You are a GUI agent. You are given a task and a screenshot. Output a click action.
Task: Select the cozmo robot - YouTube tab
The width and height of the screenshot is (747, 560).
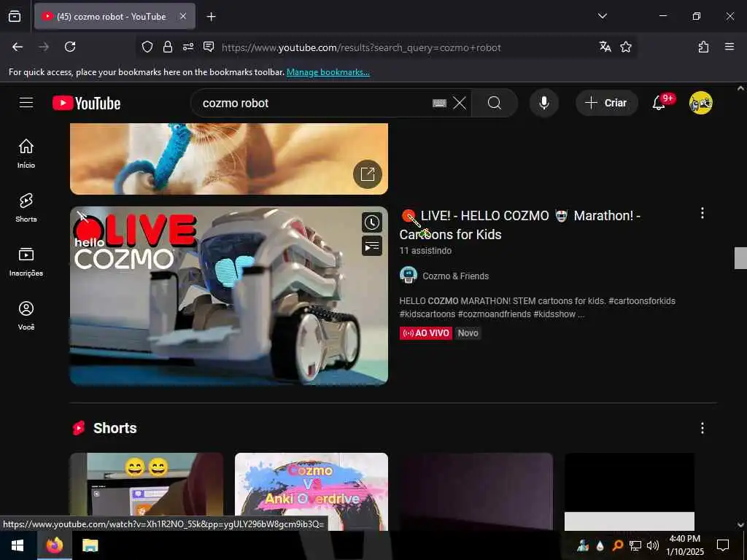coord(115,16)
